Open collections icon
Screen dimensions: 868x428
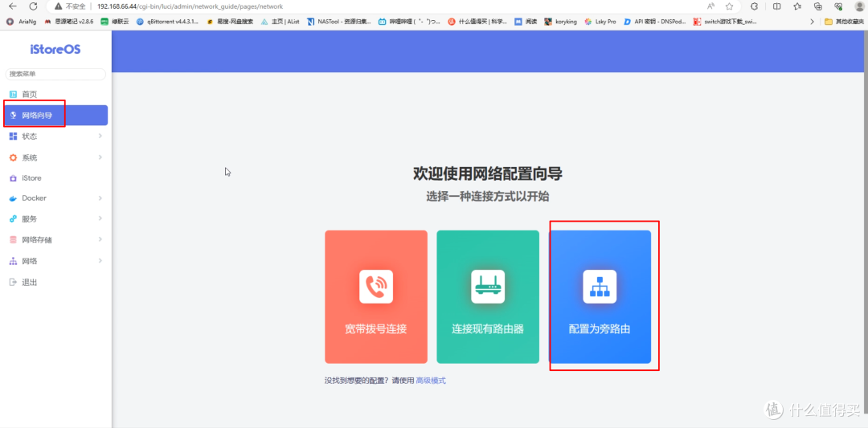(818, 6)
